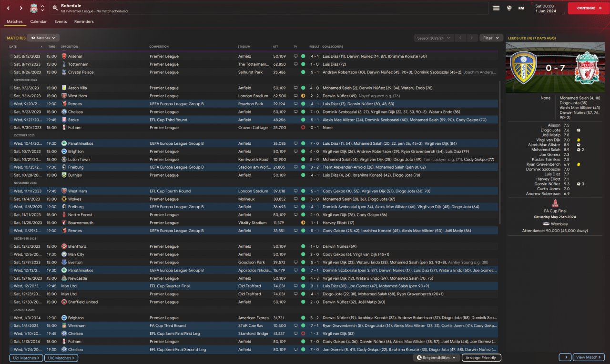Toggle the marker on the Arsenal 8/12 row

click(11, 56)
